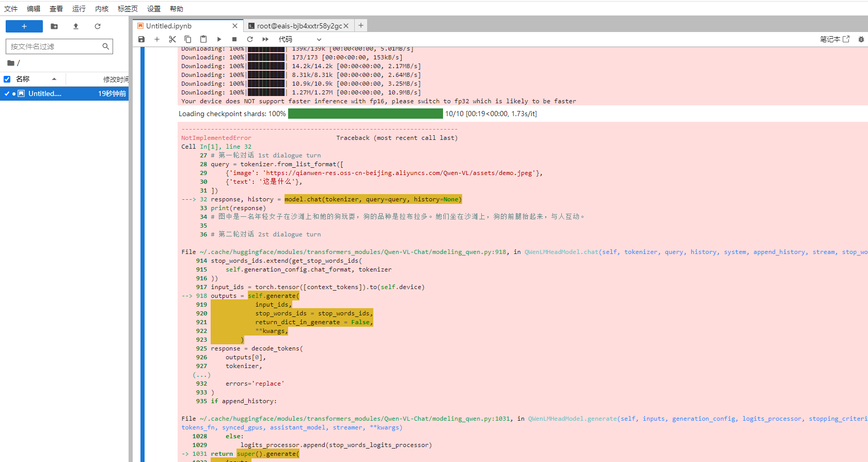Click the NotImplementedError text

(x=216, y=138)
